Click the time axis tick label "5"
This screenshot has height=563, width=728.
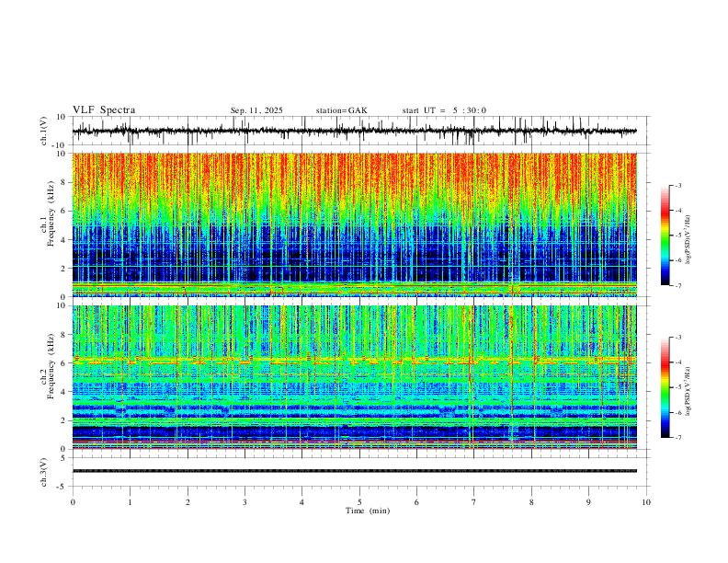click(359, 502)
